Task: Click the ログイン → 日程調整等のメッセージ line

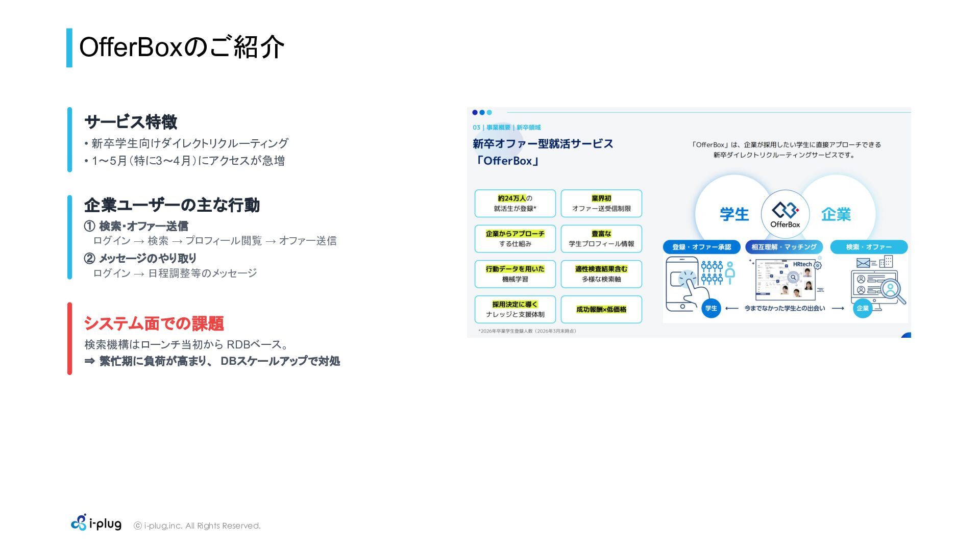Action: point(175,273)
